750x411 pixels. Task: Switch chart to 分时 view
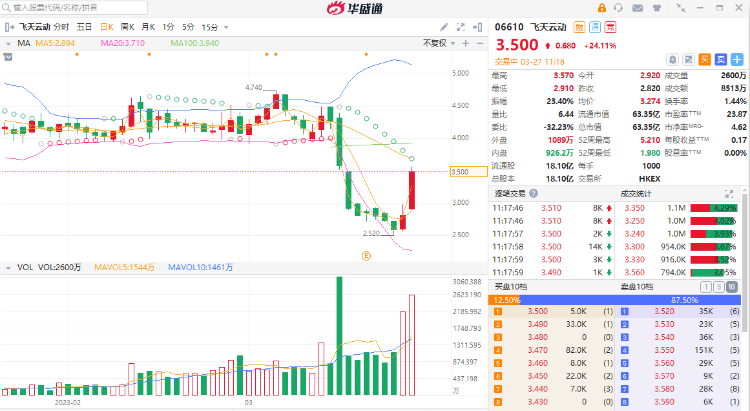tap(61, 27)
